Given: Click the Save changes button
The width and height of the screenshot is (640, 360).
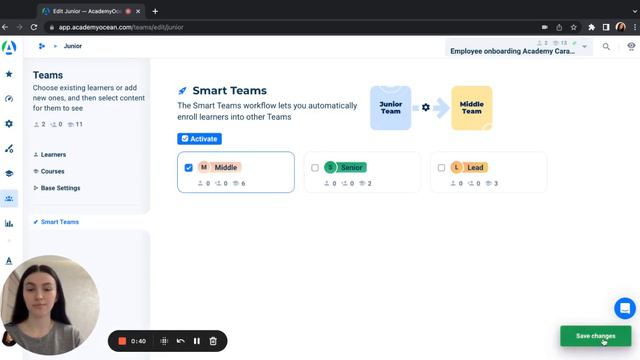Looking at the screenshot, I should click(x=596, y=336).
